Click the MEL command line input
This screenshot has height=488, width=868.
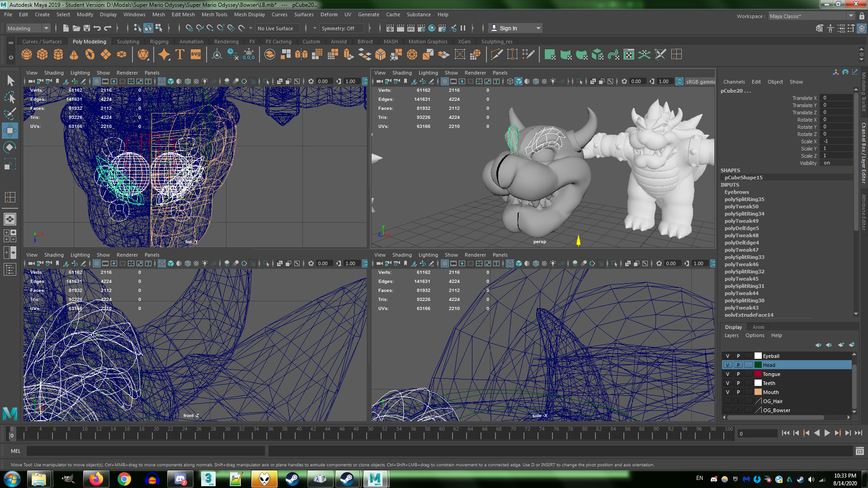[x=146, y=451]
